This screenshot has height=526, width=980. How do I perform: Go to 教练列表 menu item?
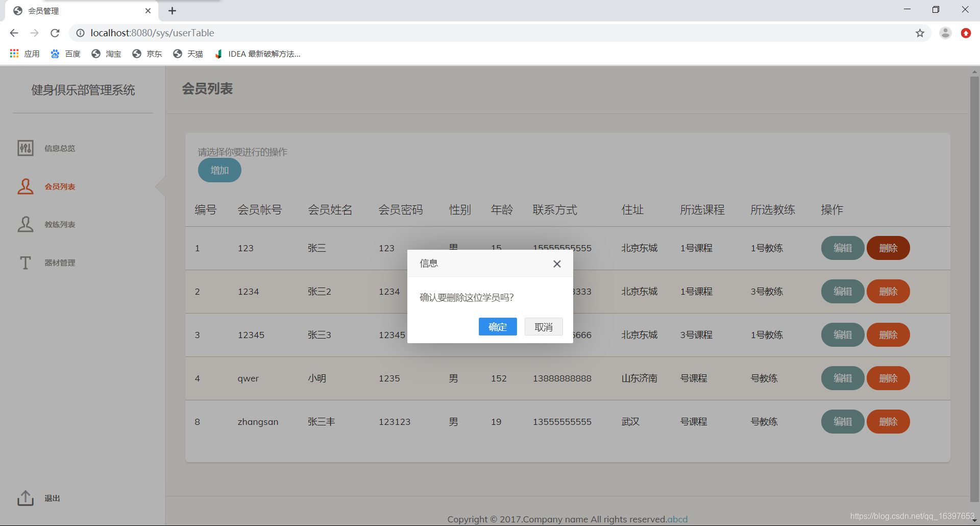pyautogui.click(x=60, y=224)
